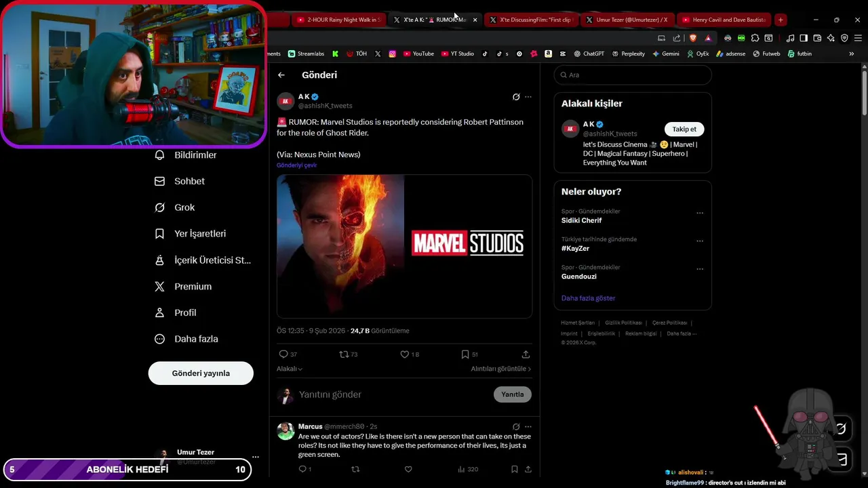This screenshot has width=868, height=488.
Task: Switch to Umur Tezer profile tab
Action: (627, 20)
